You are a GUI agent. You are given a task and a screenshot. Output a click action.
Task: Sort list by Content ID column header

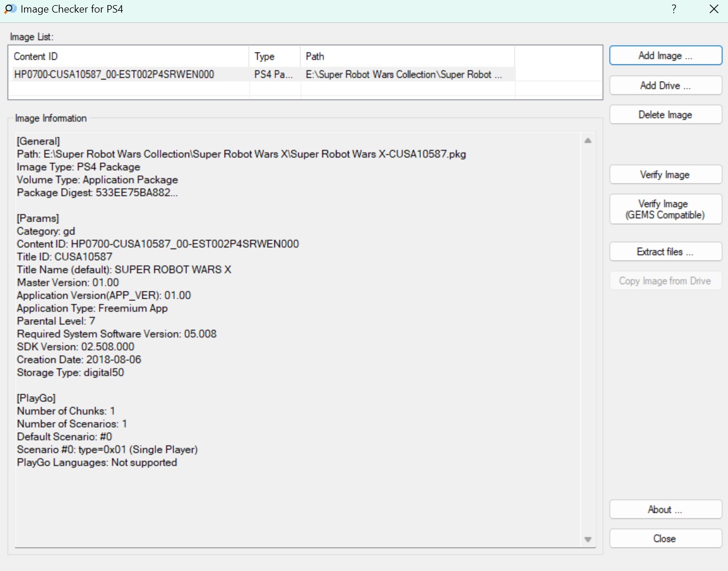click(129, 57)
